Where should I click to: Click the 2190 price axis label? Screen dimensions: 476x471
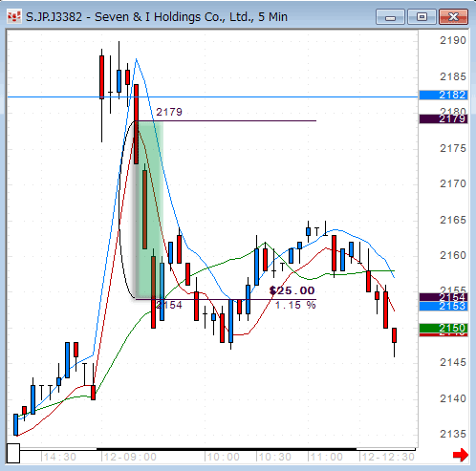tap(453, 40)
